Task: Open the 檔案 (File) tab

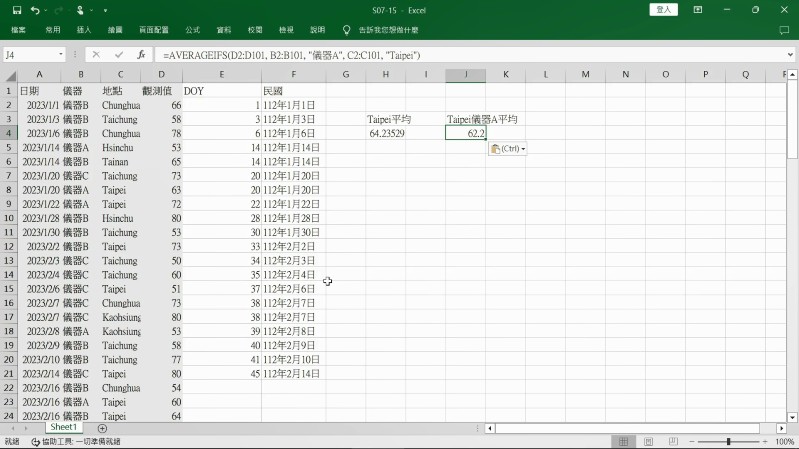Action: [18, 30]
